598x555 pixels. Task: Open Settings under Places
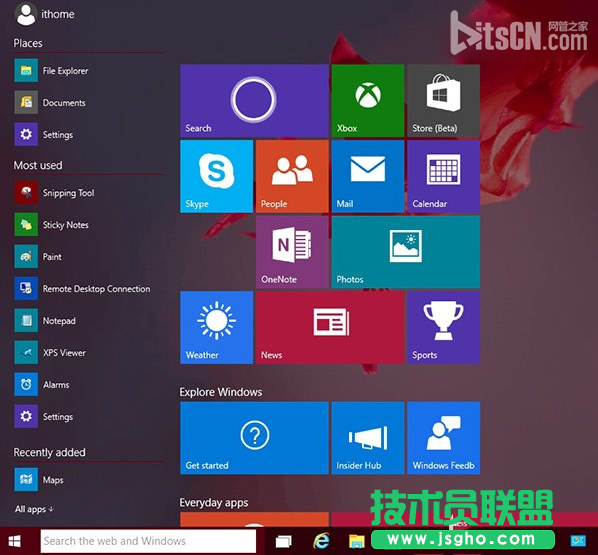coord(44,134)
